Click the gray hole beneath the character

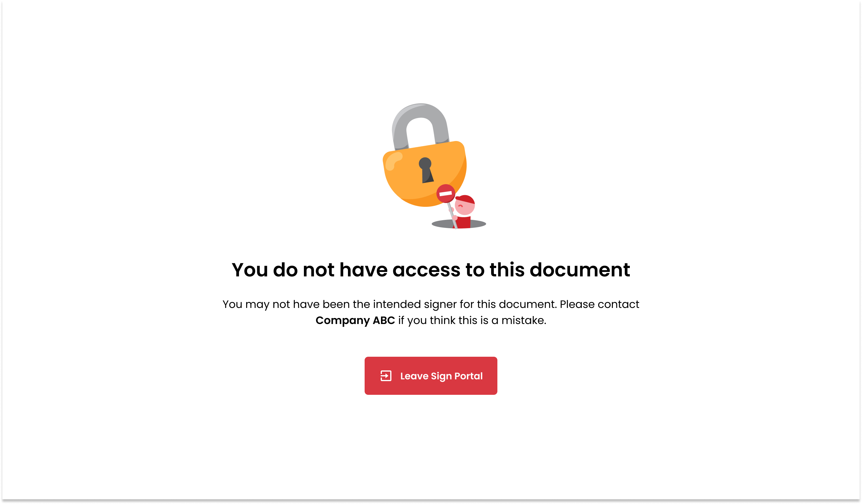click(x=459, y=224)
